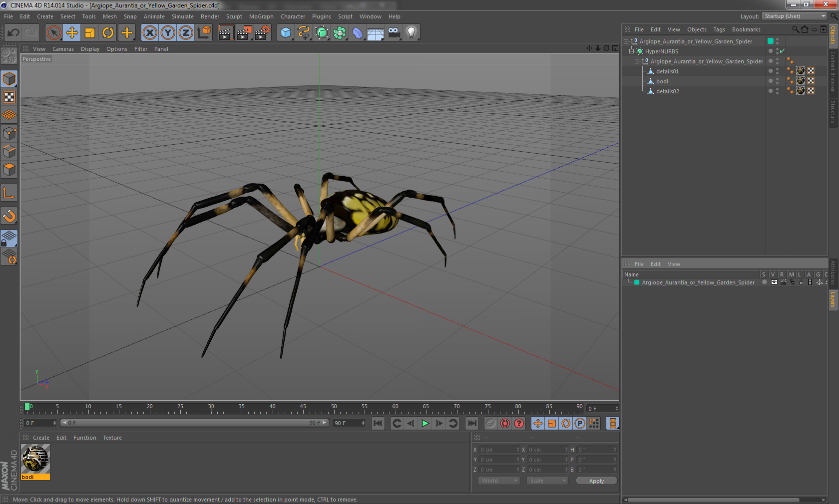Open the World coordinate dropdown
This screenshot has height=504, width=839.
click(499, 481)
